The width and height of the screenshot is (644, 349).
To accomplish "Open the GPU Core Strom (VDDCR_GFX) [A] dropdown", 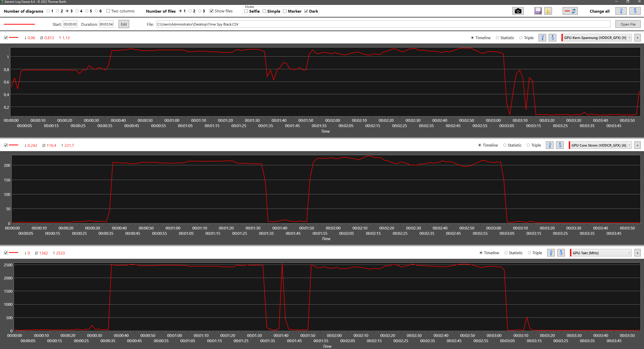I will tap(600, 145).
